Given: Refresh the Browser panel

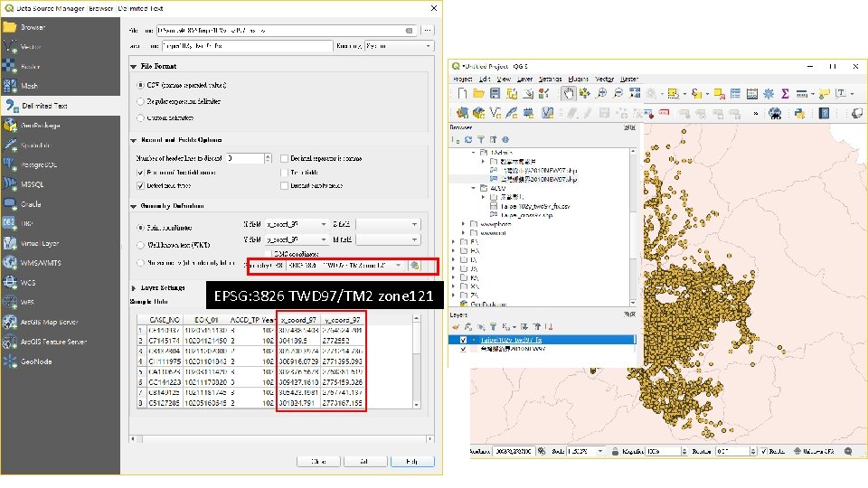Looking at the screenshot, I should 468,140.
